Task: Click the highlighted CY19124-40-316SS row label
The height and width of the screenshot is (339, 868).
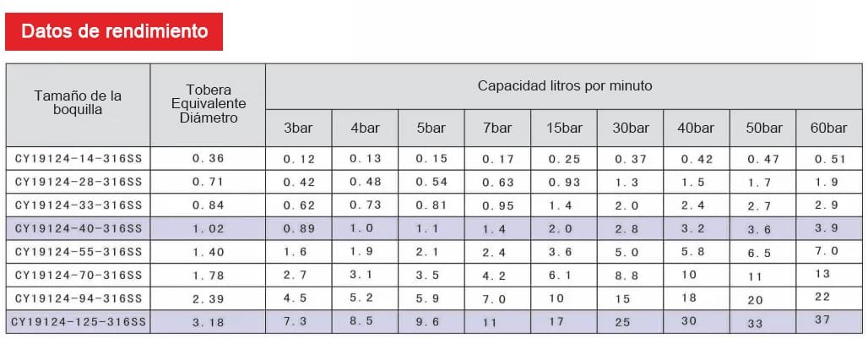Action: coord(78,228)
